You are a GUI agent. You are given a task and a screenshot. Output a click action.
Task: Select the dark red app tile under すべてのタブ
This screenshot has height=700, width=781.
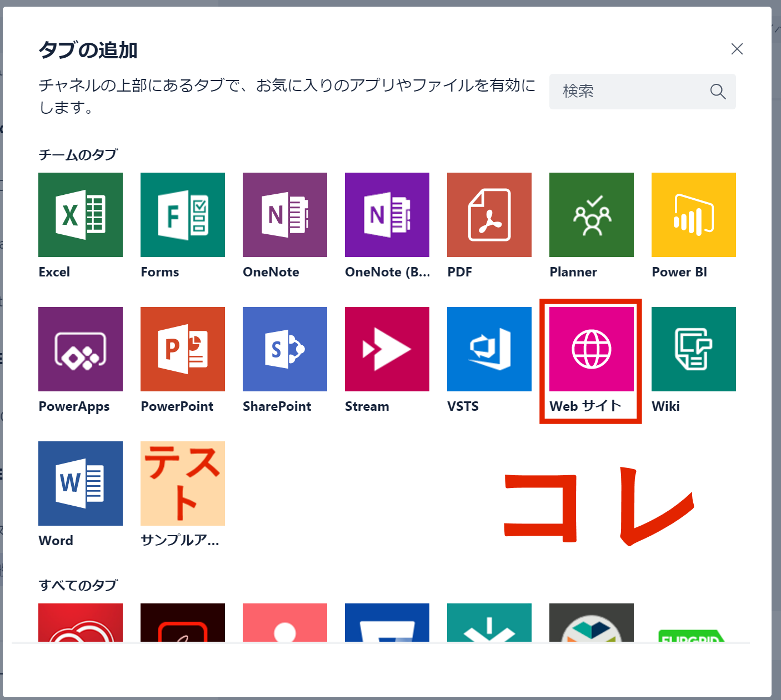pyautogui.click(x=183, y=622)
